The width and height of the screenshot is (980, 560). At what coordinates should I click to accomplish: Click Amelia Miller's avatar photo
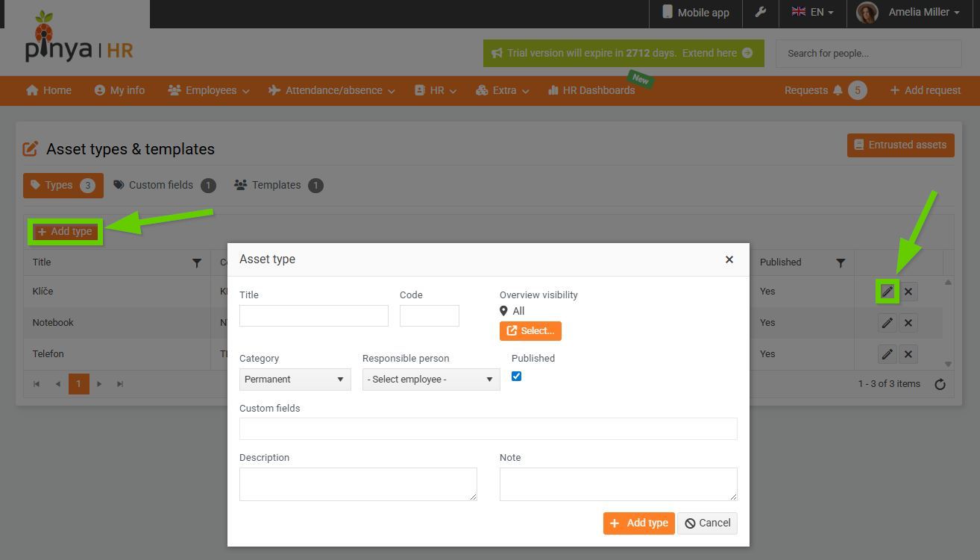click(x=867, y=13)
